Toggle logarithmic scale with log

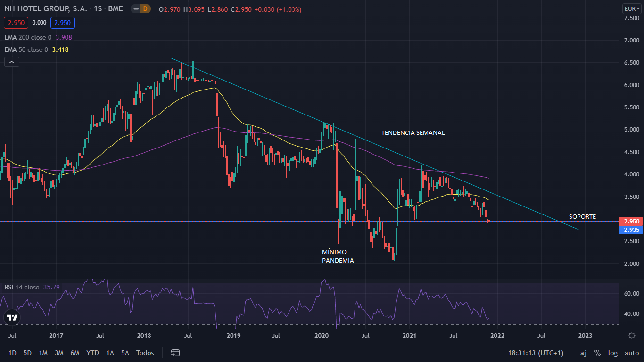click(x=613, y=353)
